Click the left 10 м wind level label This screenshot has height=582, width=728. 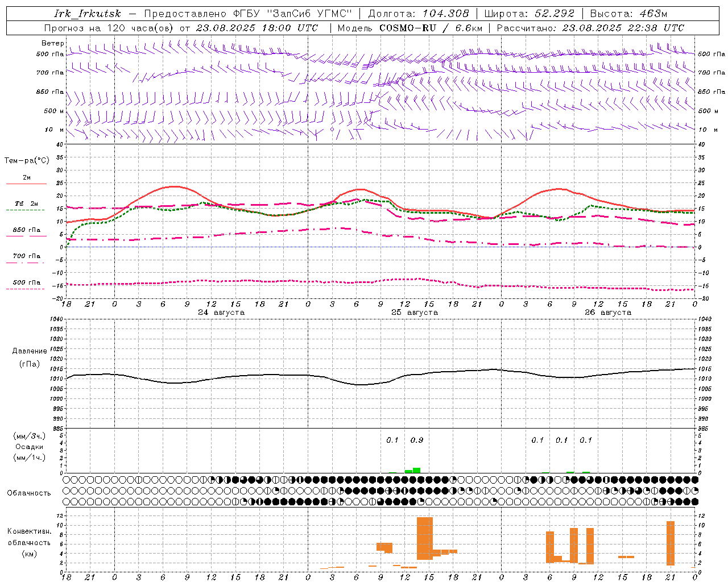coord(54,130)
